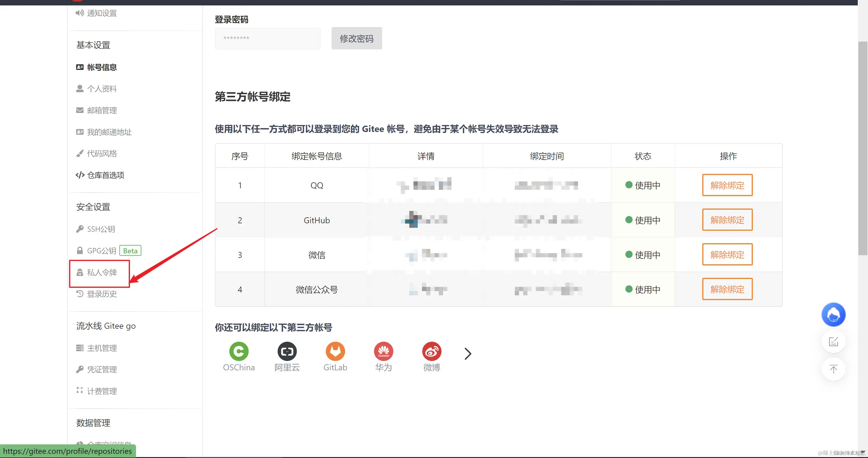The width and height of the screenshot is (868, 458).
Task: Click the 修改密码 button
Action: (357, 38)
